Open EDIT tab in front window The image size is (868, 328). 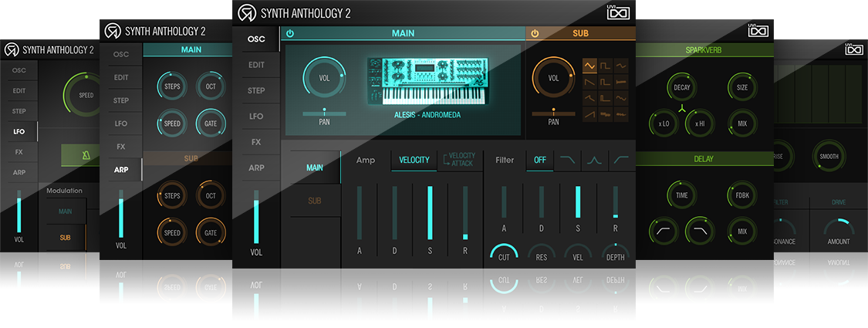[256, 65]
